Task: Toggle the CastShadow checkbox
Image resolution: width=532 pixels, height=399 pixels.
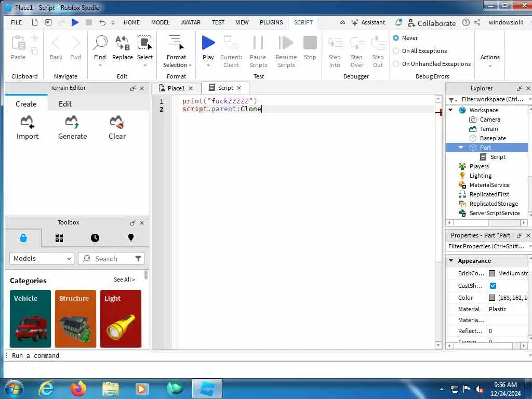Action: [493, 286]
